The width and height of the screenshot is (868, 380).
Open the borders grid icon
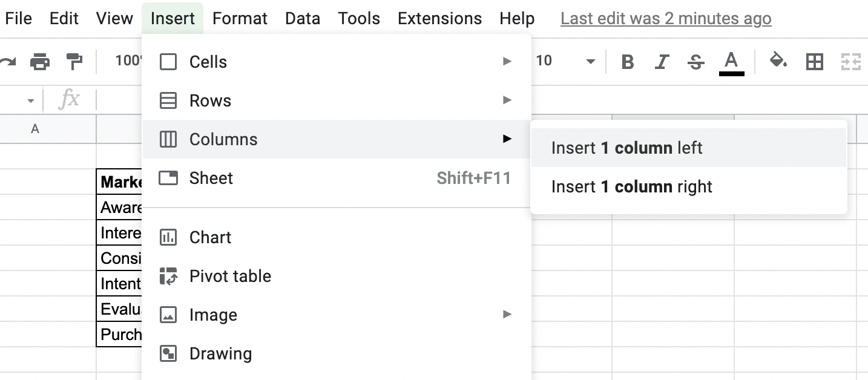pyautogui.click(x=815, y=62)
